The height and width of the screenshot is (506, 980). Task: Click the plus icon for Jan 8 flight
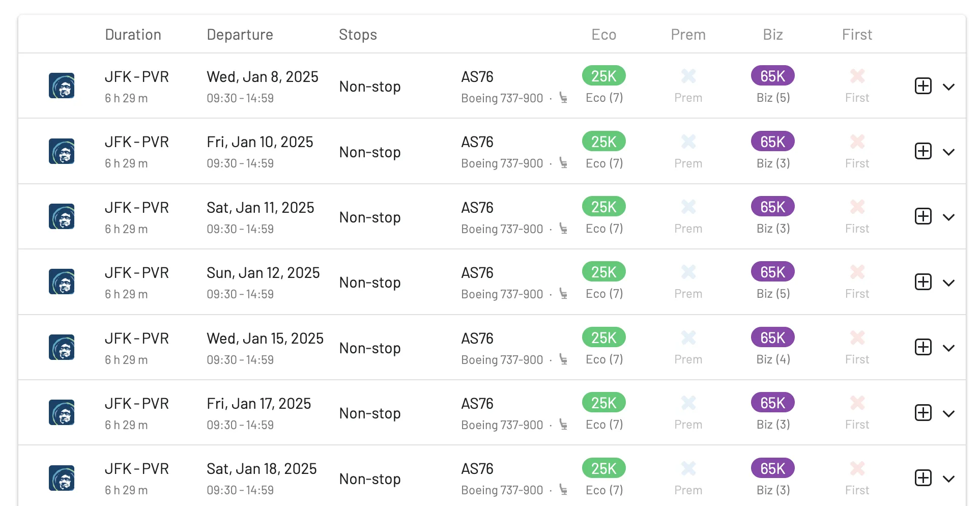(923, 86)
